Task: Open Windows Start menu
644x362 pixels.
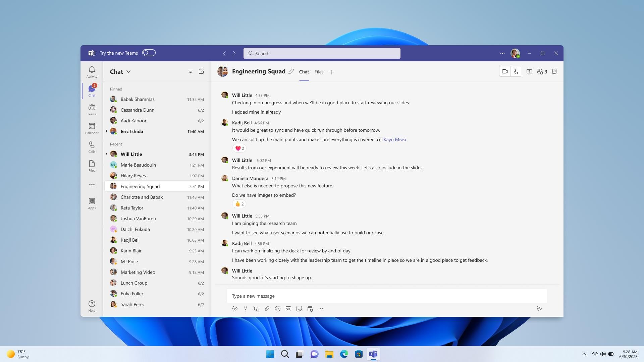Action: 270,354
